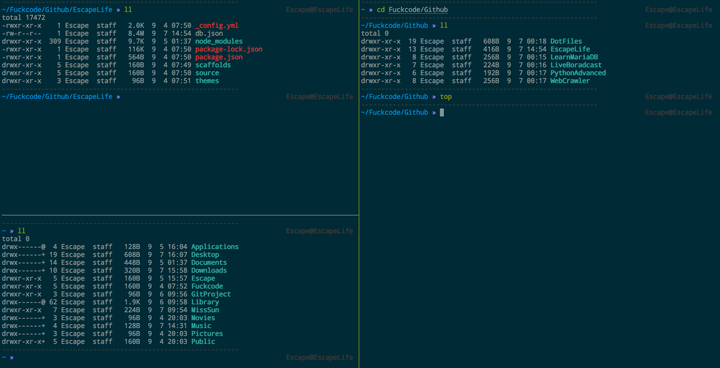
Task: Click the 14:54 timestamp of db.json
Action: pos(181,34)
